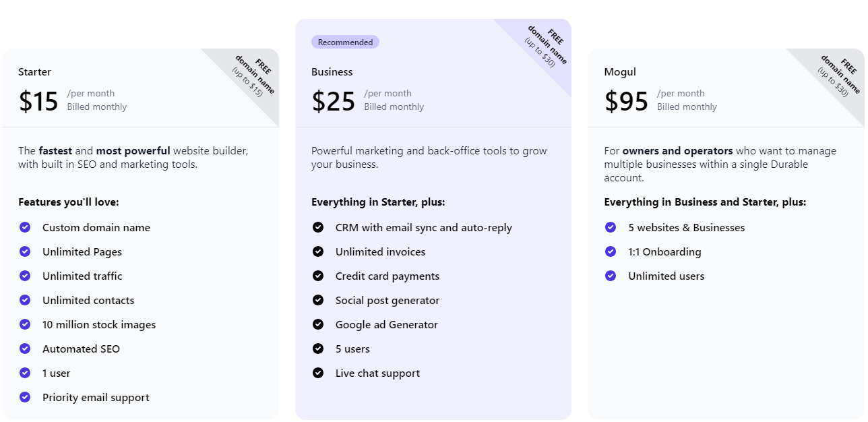Image resolution: width=868 pixels, height=422 pixels.
Task: Click the 10 million stock images feature
Action: coord(99,325)
